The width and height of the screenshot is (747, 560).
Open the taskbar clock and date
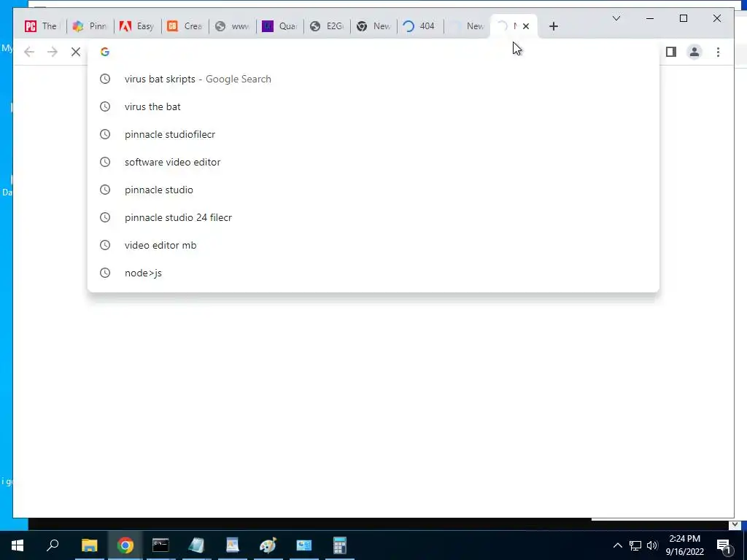(684, 545)
